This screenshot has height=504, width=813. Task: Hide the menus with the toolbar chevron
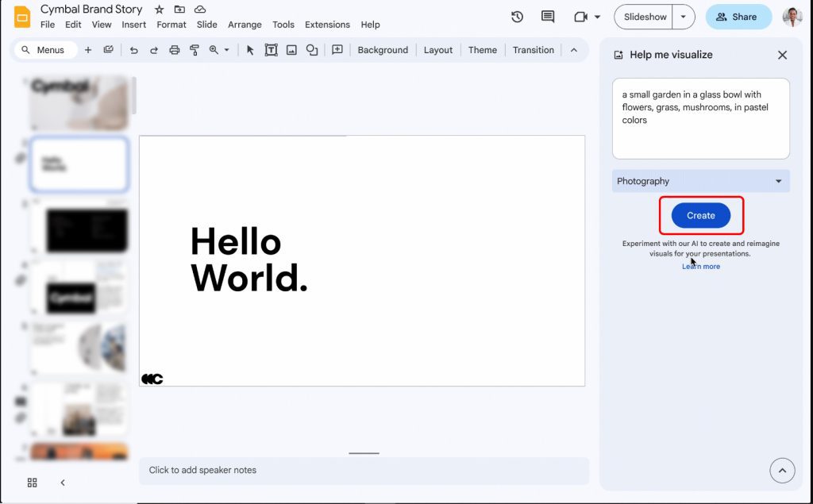573,50
